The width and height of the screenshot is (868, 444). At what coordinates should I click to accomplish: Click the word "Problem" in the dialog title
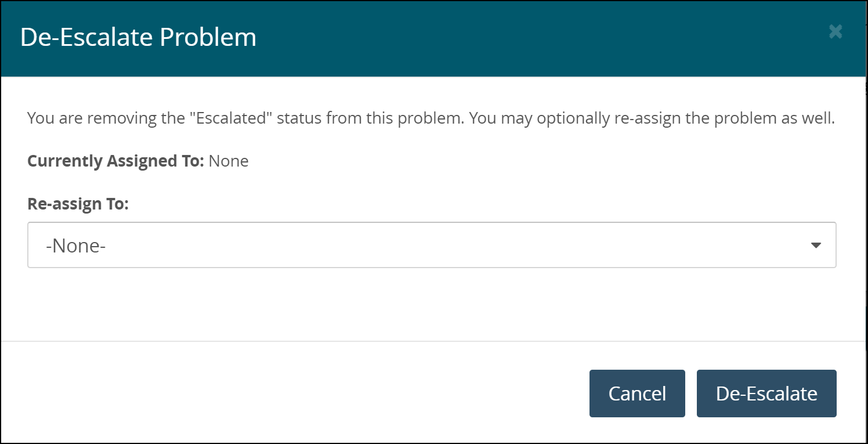coord(208,37)
